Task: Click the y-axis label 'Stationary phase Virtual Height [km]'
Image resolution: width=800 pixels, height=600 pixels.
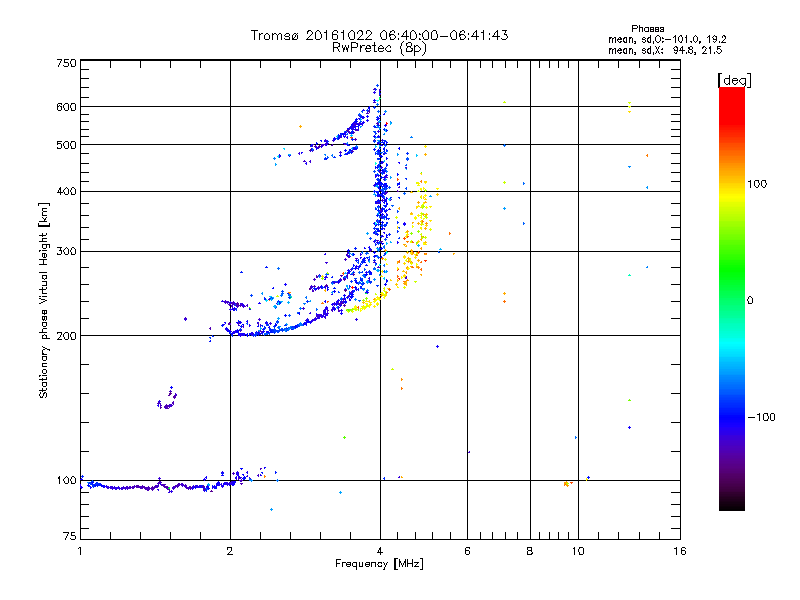Action: click(x=43, y=301)
